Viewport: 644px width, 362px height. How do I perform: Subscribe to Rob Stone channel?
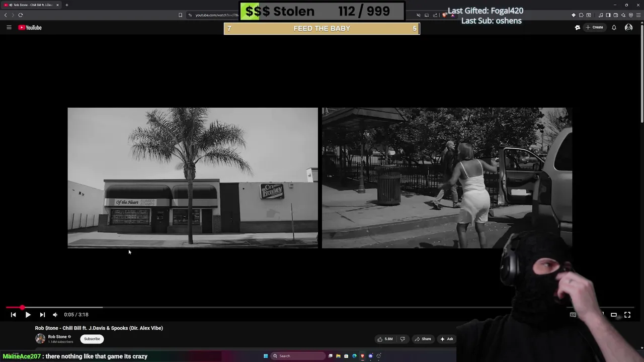tap(92, 339)
